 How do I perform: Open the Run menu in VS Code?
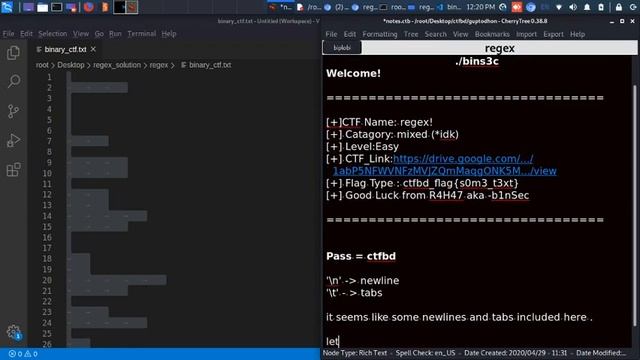click(x=115, y=34)
